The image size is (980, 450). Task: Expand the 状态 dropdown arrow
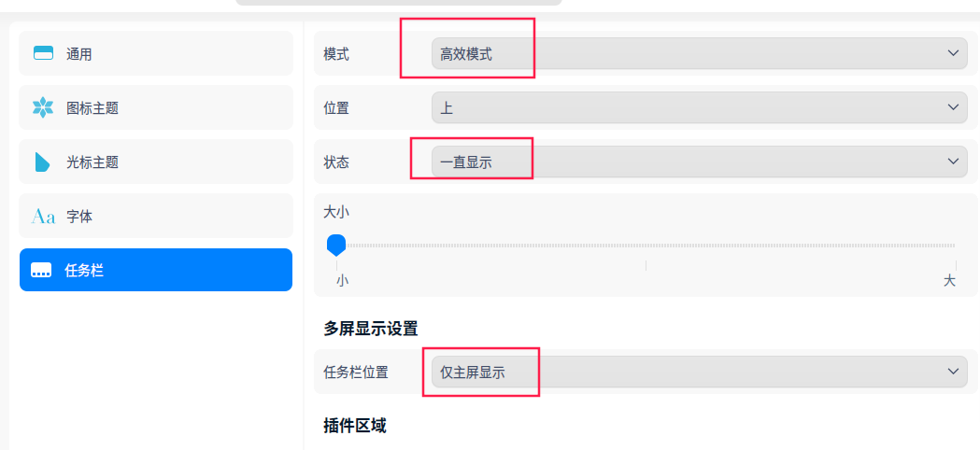click(x=953, y=162)
